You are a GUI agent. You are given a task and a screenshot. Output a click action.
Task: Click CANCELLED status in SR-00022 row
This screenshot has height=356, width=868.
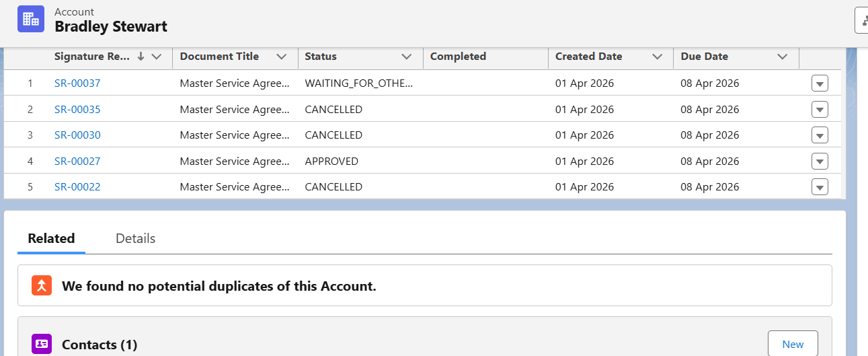point(333,186)
